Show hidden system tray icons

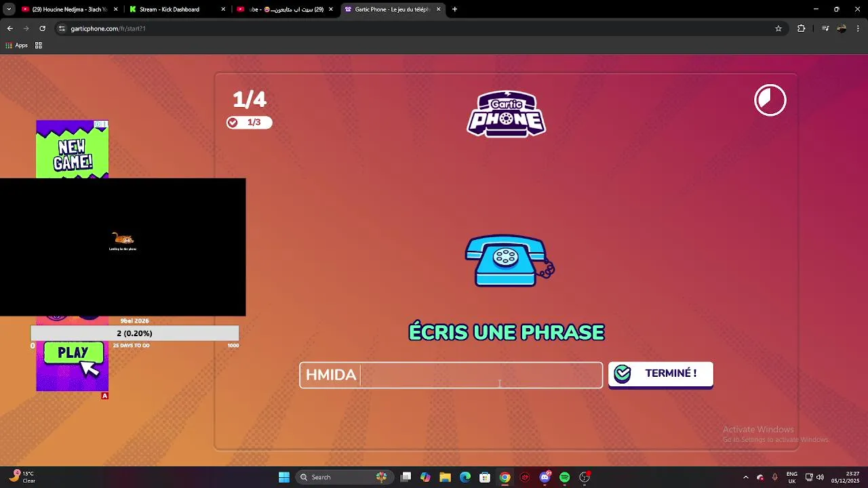[746, 477]
